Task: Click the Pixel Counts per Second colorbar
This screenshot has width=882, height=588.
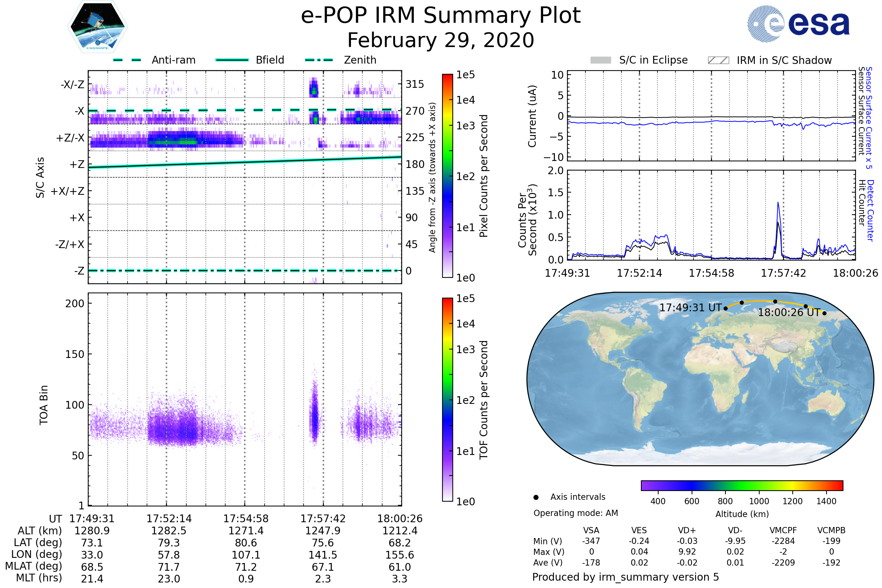Action: click(447, 176)
